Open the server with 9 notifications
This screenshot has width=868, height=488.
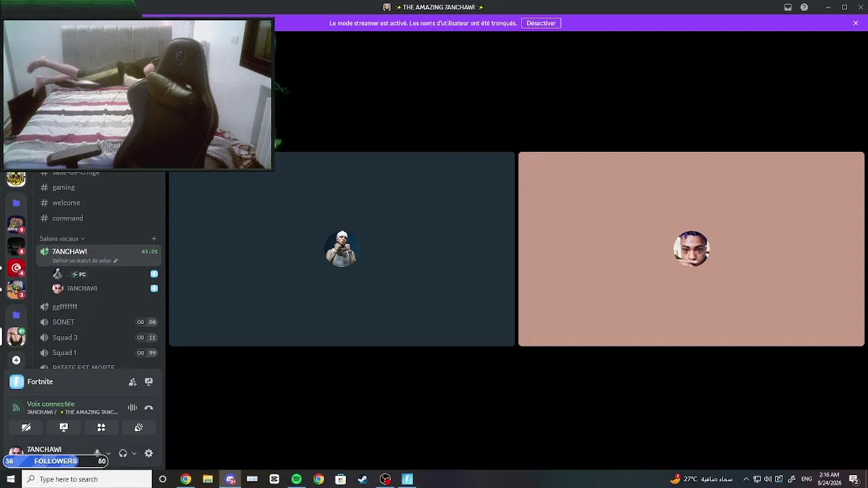click(16, 224)
